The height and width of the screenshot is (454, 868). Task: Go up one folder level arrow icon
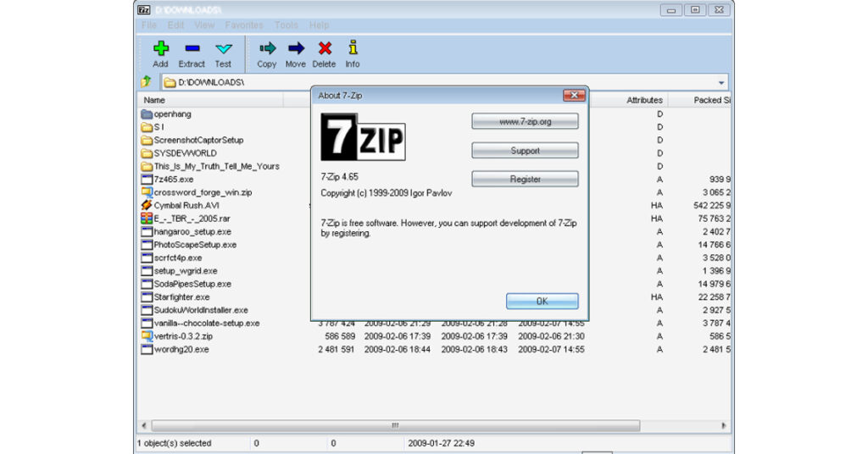click(146, 82)
